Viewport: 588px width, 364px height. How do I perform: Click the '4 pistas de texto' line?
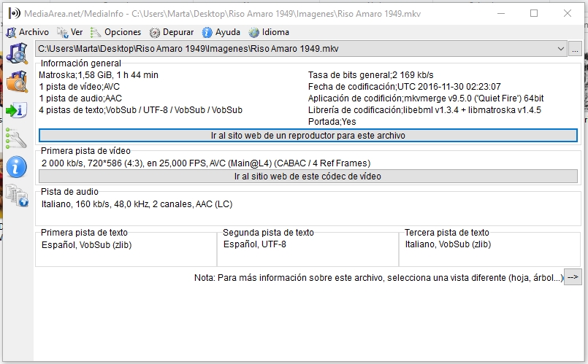(x=141, y=109)
